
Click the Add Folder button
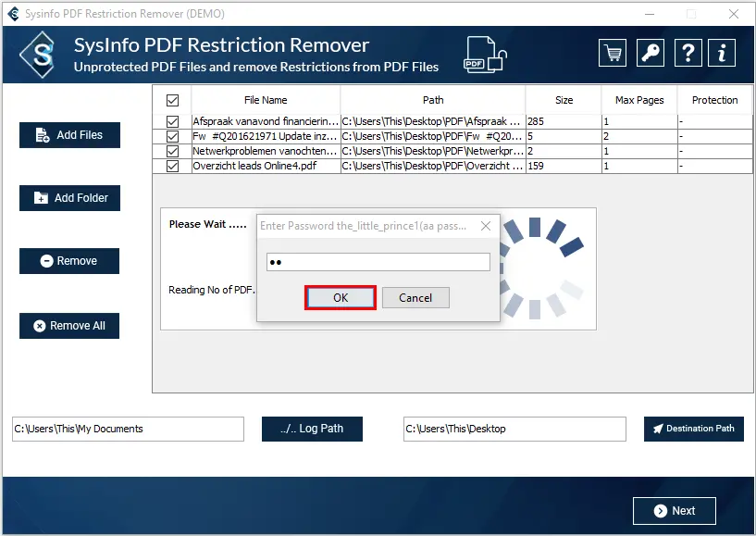(69, 198)
